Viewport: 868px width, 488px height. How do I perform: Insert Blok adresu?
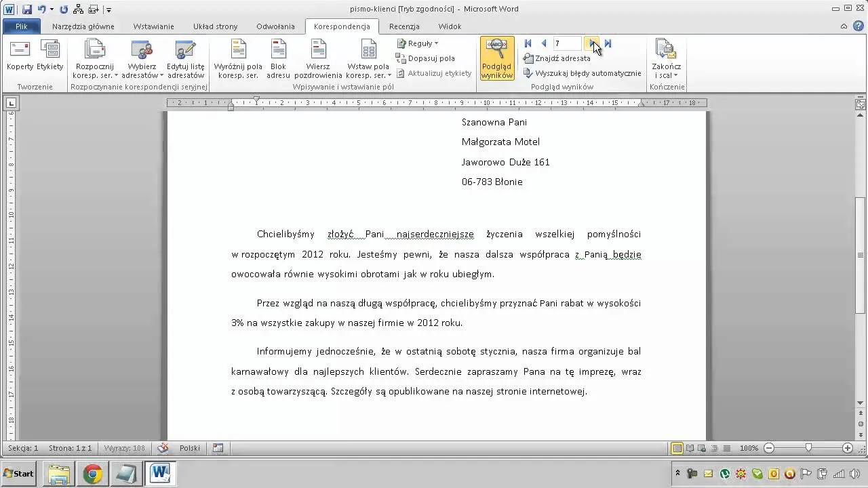pos(278,60)
